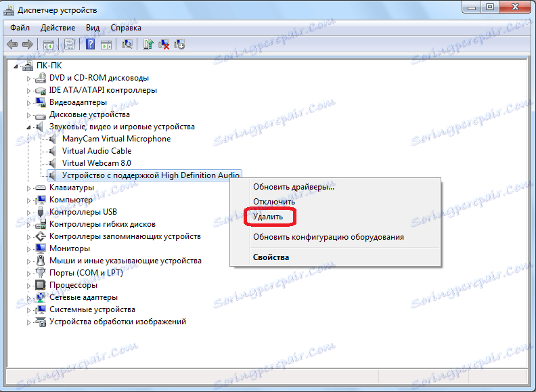Expand Контроллеры запоминающих устройств

point(28,237)
